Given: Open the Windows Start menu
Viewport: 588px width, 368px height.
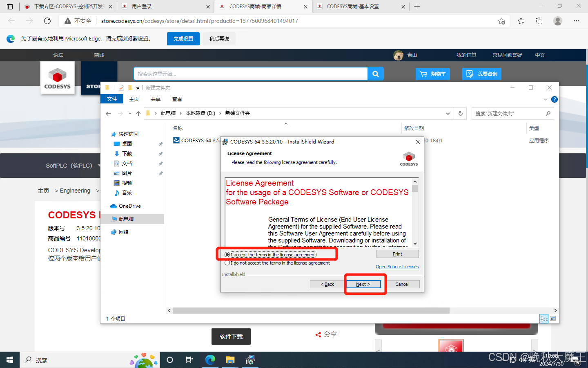Looking at the screenshot, I should click(x=10, y=360).
